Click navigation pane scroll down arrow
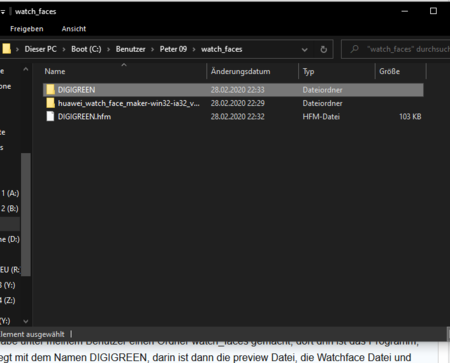This screenshot has width=450, height=363. pos(26,321)
